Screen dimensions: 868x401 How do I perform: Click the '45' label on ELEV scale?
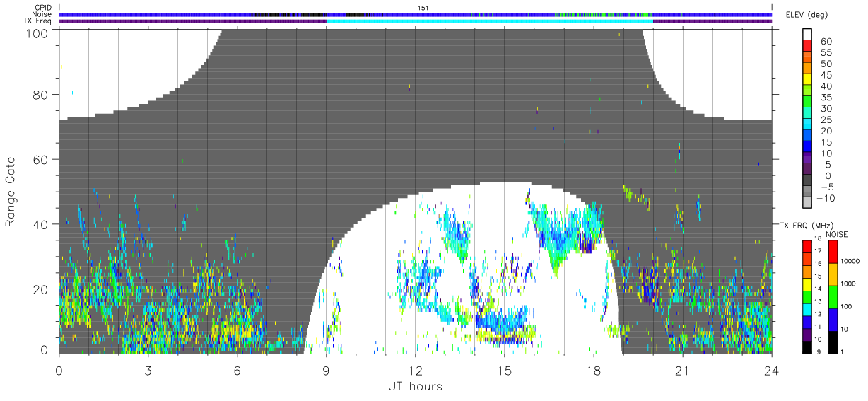point(826,75)
